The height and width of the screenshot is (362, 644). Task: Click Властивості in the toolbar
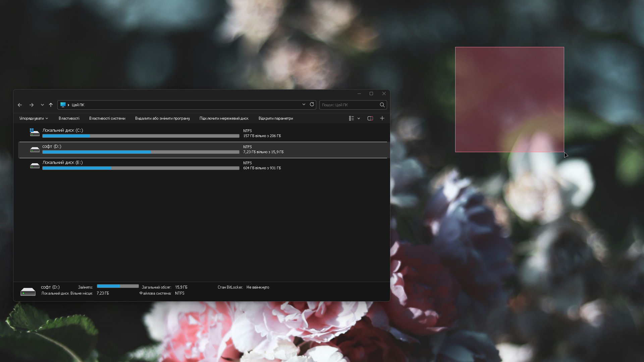coord(69,118)
